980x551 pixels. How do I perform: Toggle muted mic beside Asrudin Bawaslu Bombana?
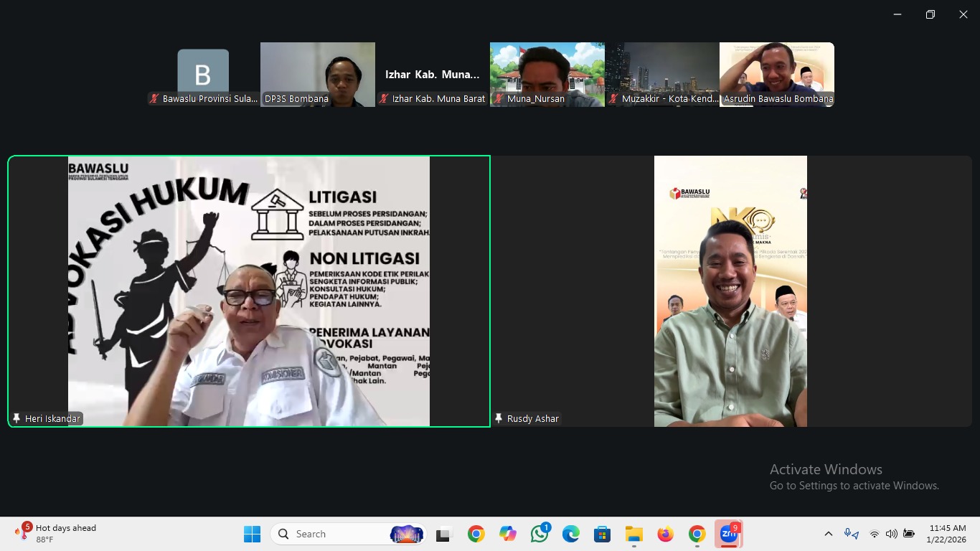[723, 98]
